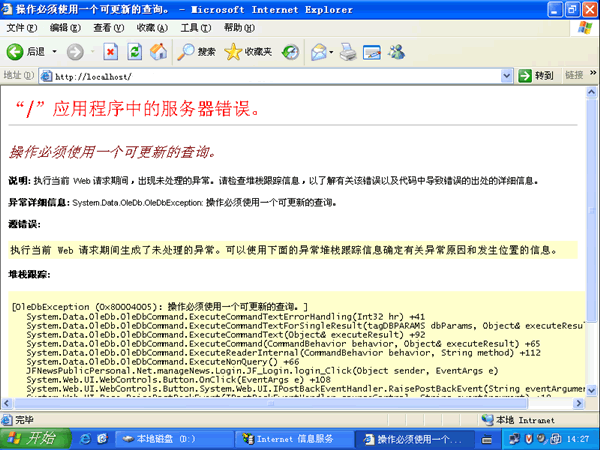Click stack line ExecuteNonQuery() +66
The width and height of the screenshot is (600, 450).
click(163, 362)
